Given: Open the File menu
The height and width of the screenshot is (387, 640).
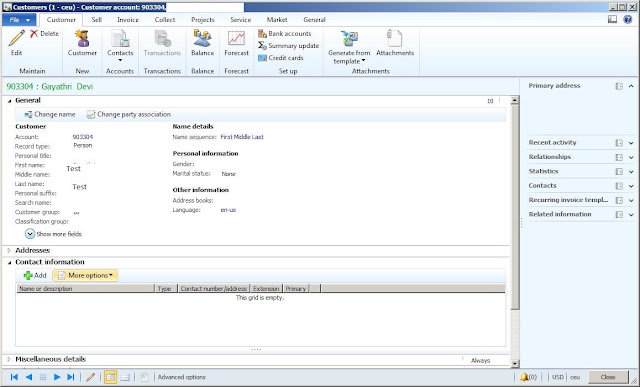Looking at the screenshot, I should pos(19,20).
